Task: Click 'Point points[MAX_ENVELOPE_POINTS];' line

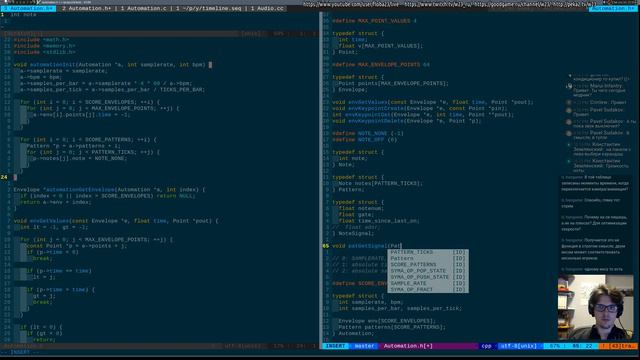Action: pos(393,83)
